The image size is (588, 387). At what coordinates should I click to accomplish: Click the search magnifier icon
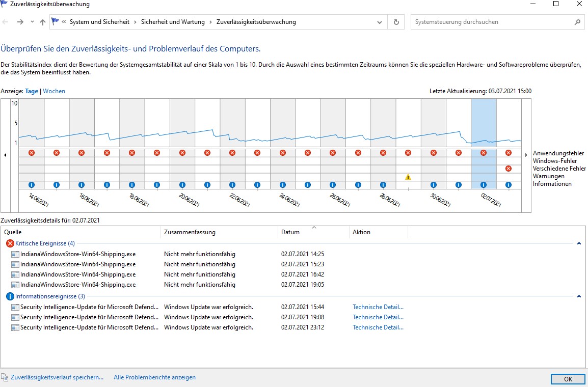[577, 22]
